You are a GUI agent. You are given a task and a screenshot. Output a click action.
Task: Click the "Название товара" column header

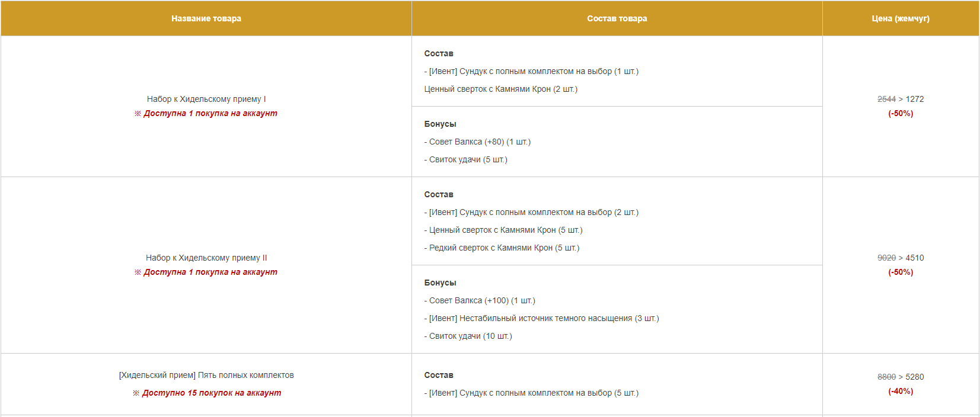pos(206,18)
